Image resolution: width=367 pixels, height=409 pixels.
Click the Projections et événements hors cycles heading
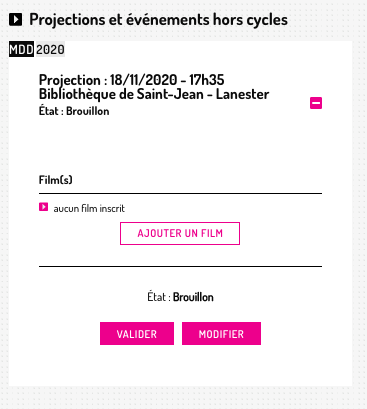coord(158,20)
